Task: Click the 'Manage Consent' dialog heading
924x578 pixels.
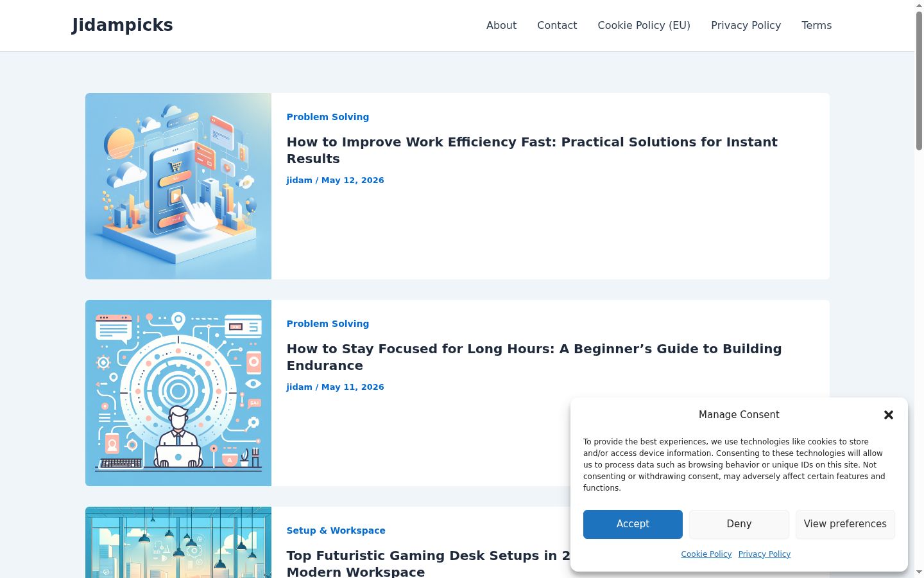Action: click(739, 415)
